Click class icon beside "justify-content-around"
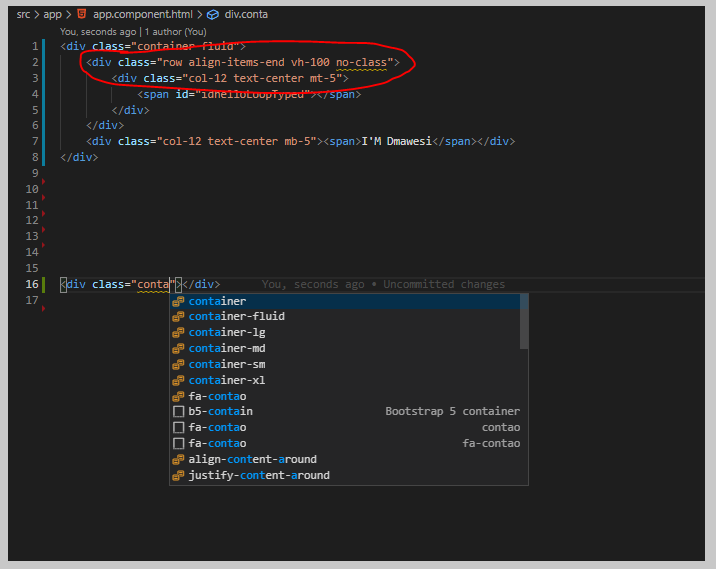 [178, 475]
